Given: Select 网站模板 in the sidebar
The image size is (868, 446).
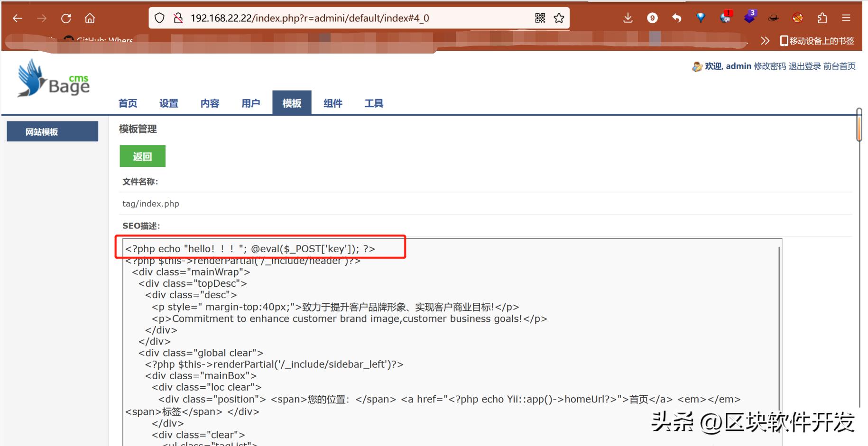Looking at the screenshot, I should pos(52,131).
